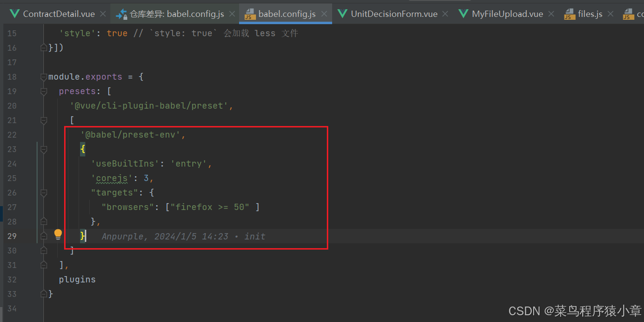644x322 pixels.
Task: Collapse the inner array fold at line 21
Action: pyautogui.click(x=44, y=120)
